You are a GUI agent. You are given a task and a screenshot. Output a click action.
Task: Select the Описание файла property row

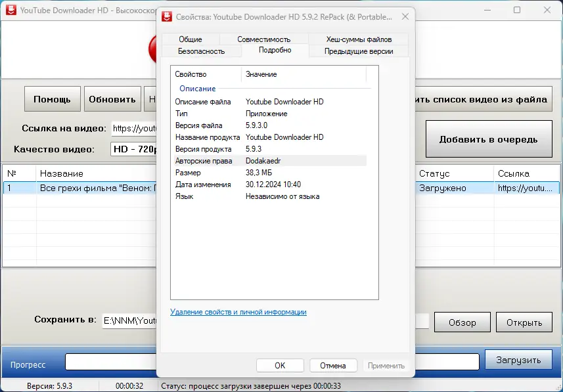click(271, 102)
